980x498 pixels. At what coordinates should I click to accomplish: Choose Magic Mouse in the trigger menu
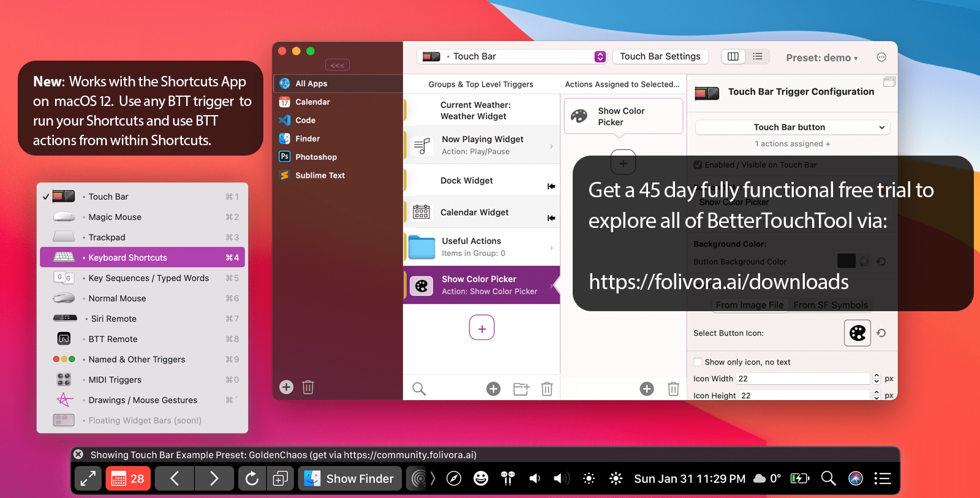tap(142, 217)
